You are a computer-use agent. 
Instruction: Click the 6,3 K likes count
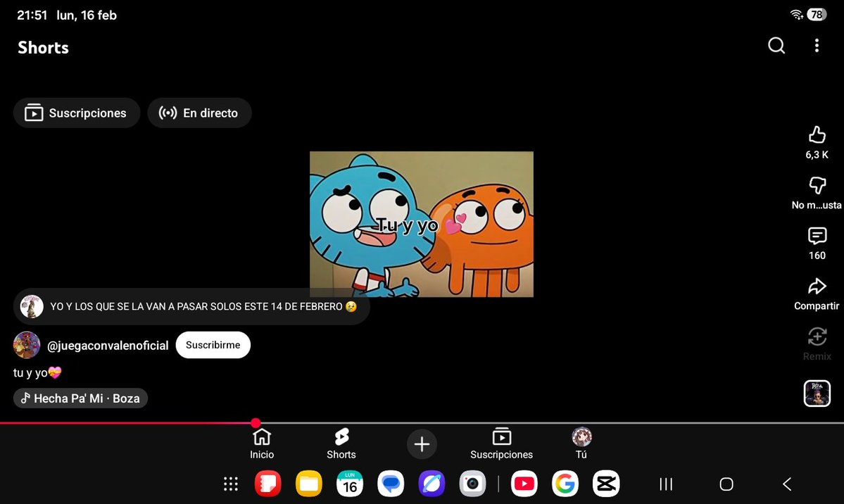(x=817, y=155)
